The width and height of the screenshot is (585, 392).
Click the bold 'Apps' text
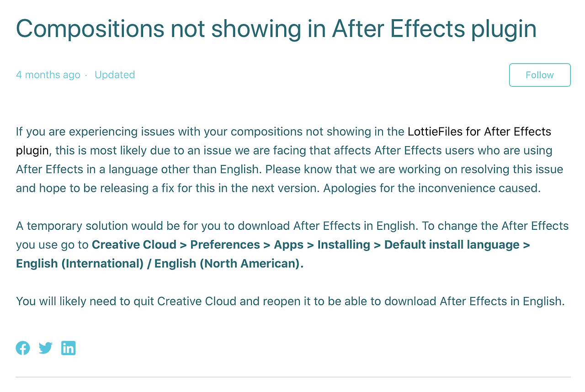pos(288,244)
